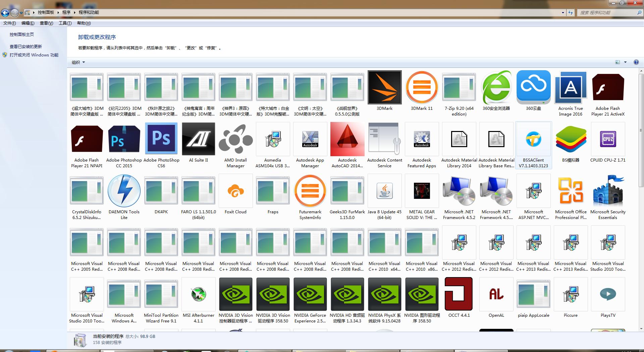Image resolution: width=644 pixels, height=352 pixels.
Task: Click the BS模拟器 (BlueStacks) icon
Action: click(571, 139)
